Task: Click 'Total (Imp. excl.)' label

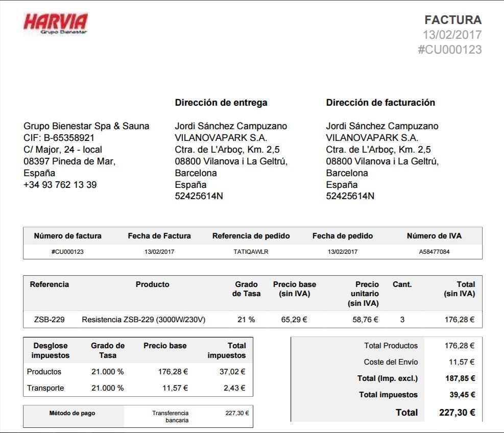Action: (388, 378)
